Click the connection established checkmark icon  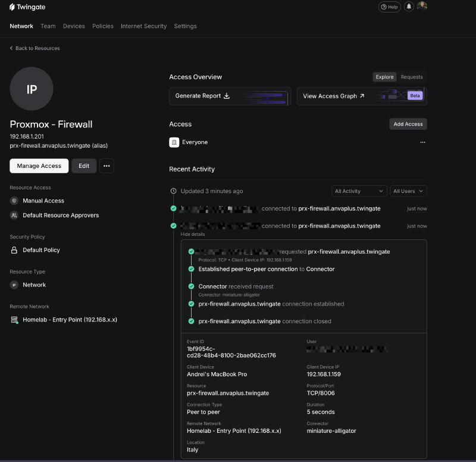[x=191, y=304]
